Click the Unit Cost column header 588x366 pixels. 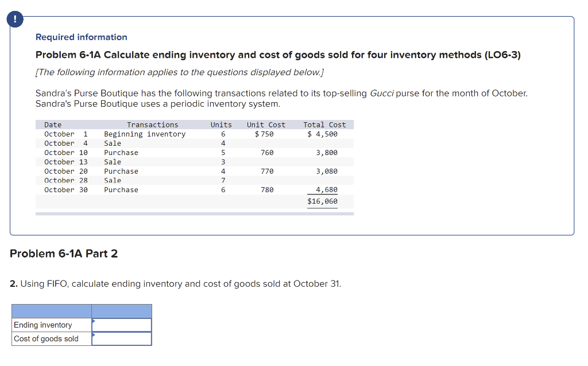(265, 124)
